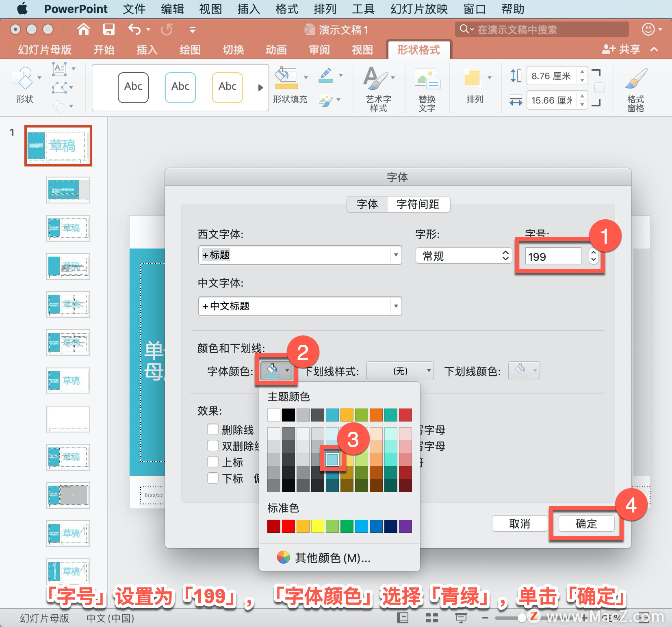Image resolution: width=672 pixels, height=627 pixels.
Task: Open the 幻灯片放映 menu
Action: tap(419, 9)
